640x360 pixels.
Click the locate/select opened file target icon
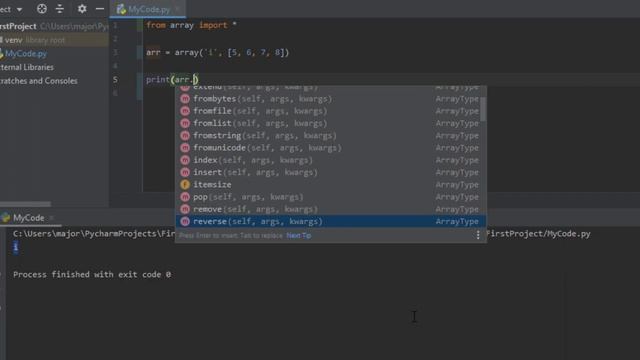click(x=42, y=9)
